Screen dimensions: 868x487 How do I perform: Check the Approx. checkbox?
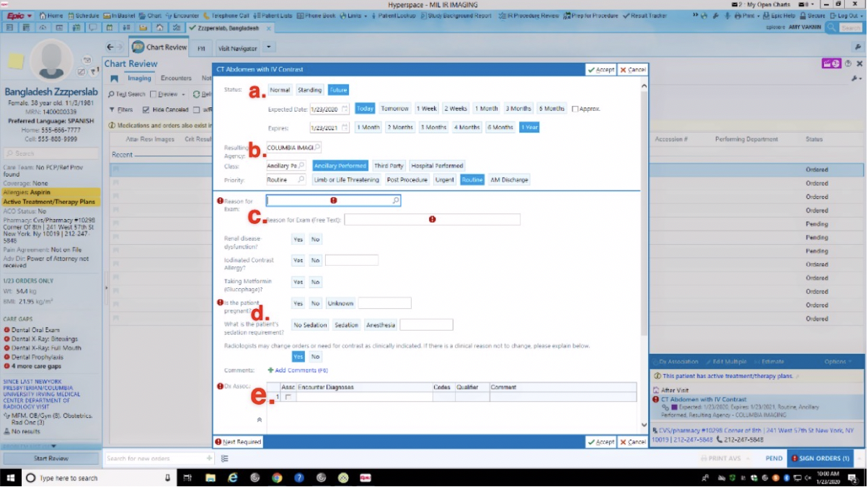[575, 109]
